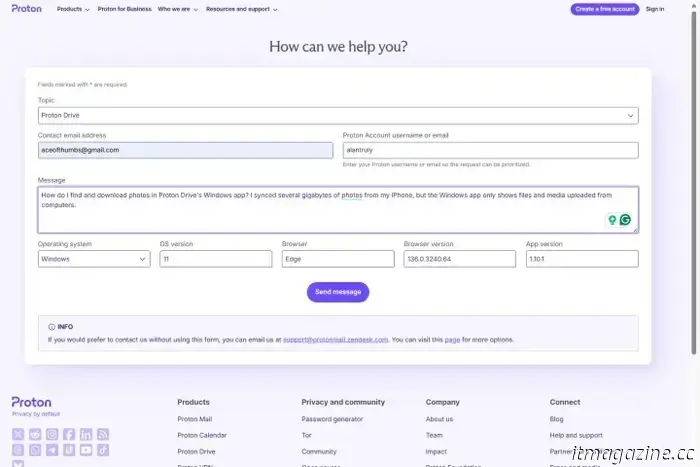Open social icon between Telegram and YouTube
700x467 pixels.
(69, 450)
